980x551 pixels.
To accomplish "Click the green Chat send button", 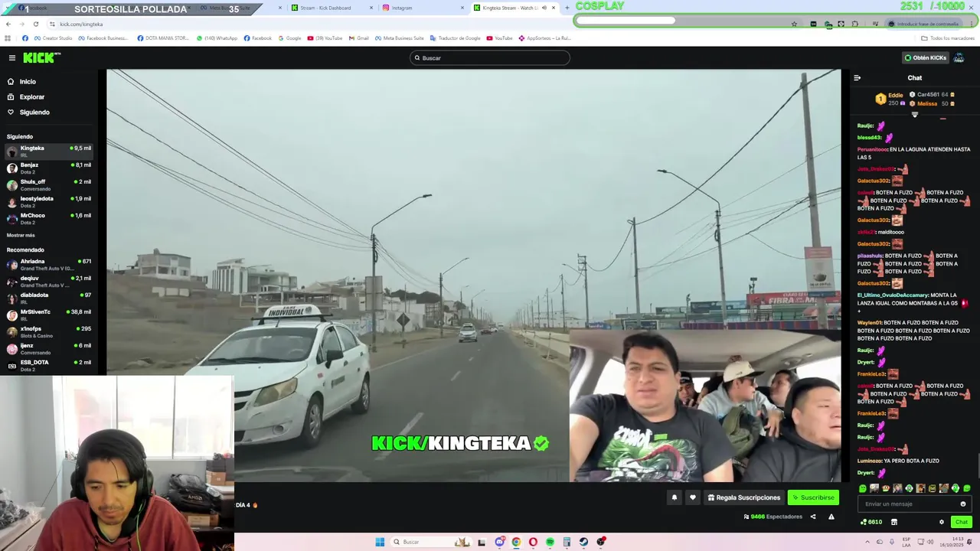I will (961, 522).
